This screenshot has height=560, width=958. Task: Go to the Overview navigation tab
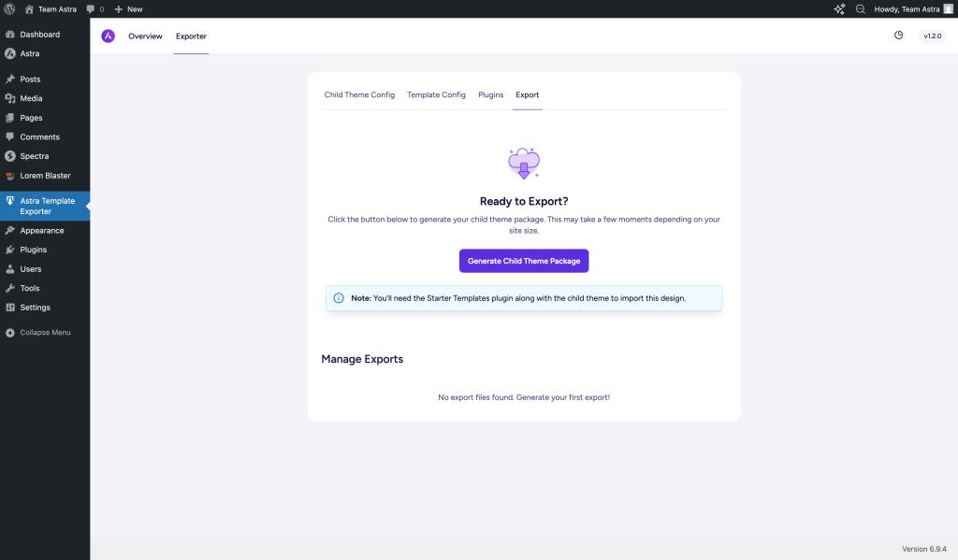click(x=145, y=36)
